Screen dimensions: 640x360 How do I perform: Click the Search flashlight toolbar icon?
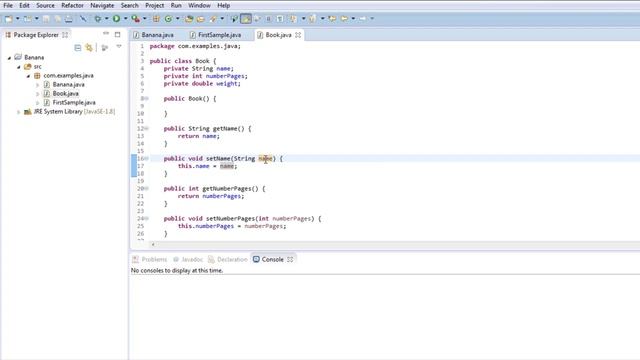tap(213, 19)
